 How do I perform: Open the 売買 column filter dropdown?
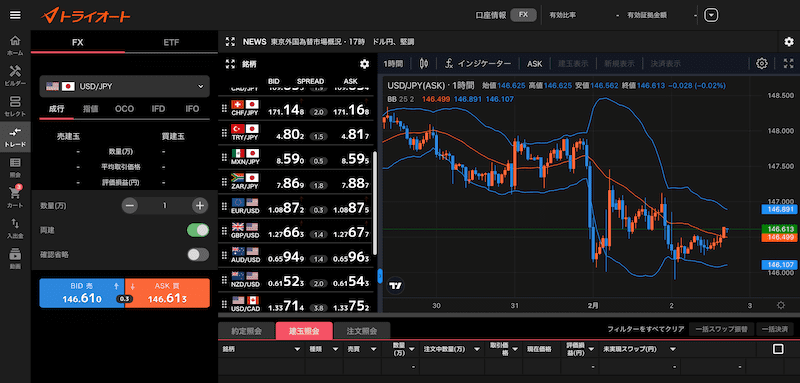tap(374, 349)
